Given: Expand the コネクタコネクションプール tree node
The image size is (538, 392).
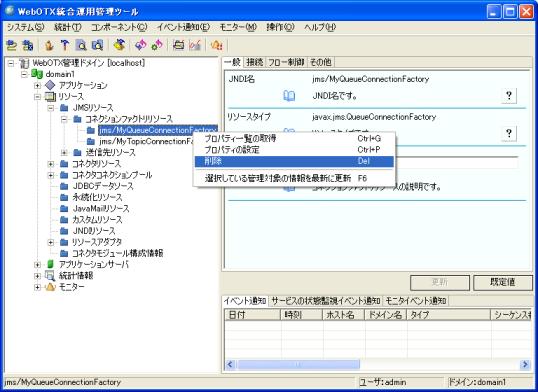Looking at the screenshot, I should pos(51,175).
